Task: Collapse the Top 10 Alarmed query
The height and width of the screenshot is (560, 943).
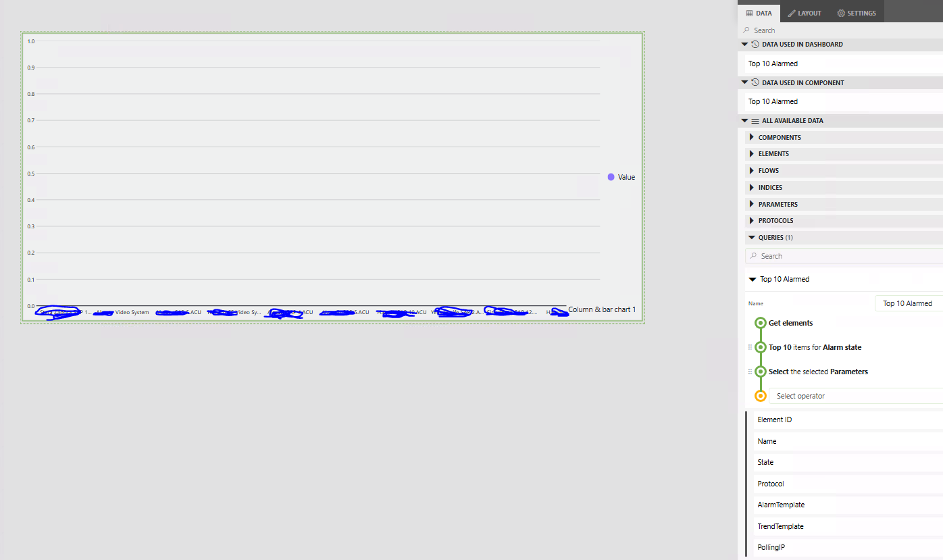Action: click(x=752, y=279)
